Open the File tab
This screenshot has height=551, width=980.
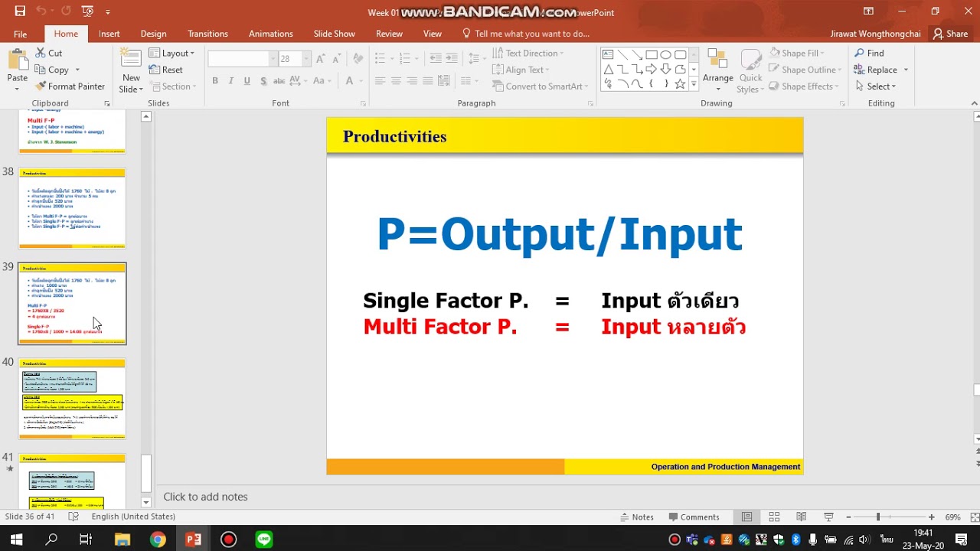pyautogui.click(x=20, y=34)
